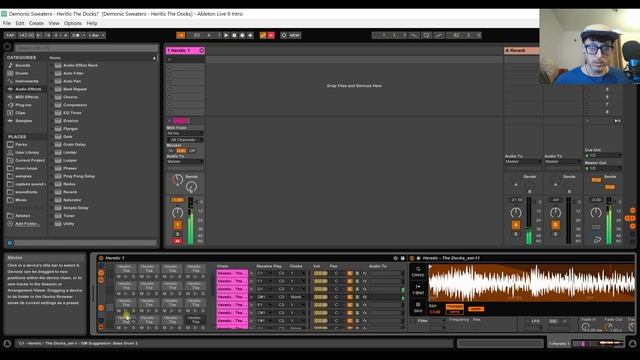
Task: Open the User Library place
Action: click(x=26, y=152)
